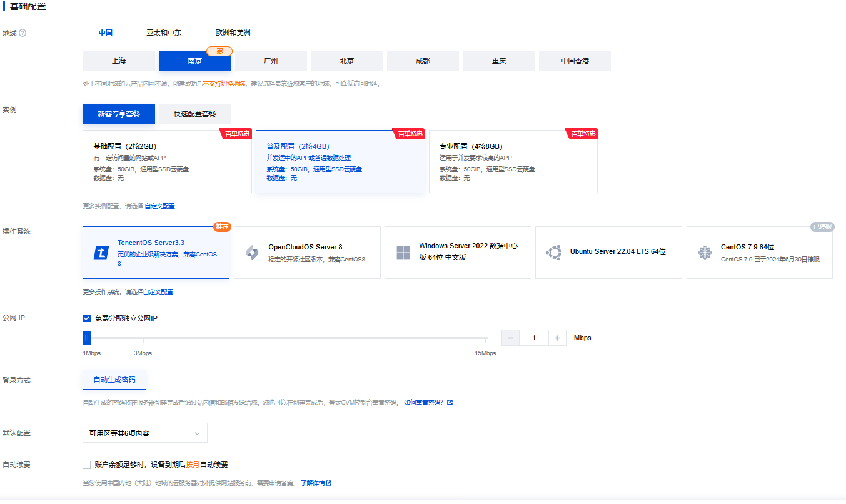
Task: Click external link icon after 了解详情
Action: [329, 483]
